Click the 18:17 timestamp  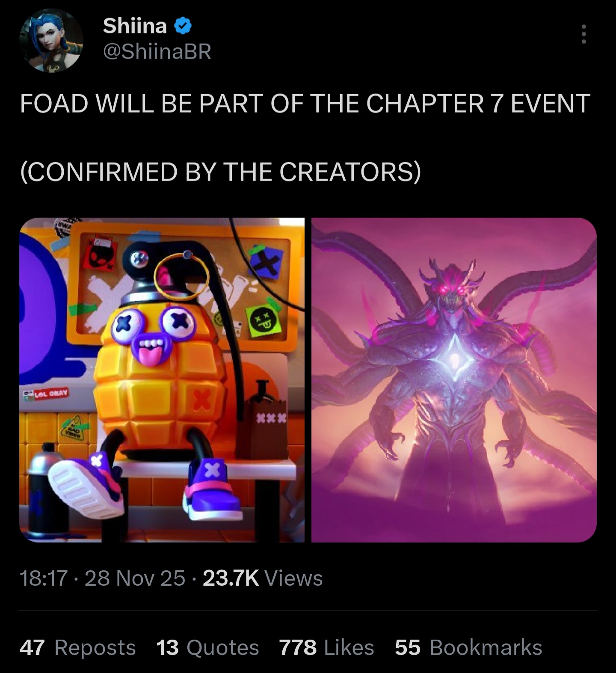tap(44, 578)
